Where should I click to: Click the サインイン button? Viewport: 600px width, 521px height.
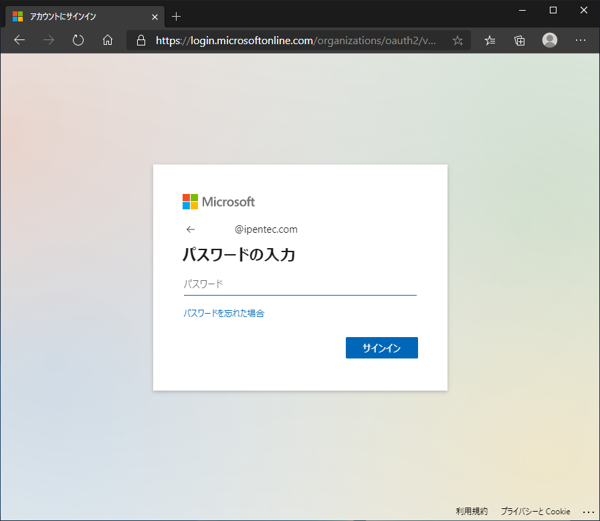click(x=382, y=348)
